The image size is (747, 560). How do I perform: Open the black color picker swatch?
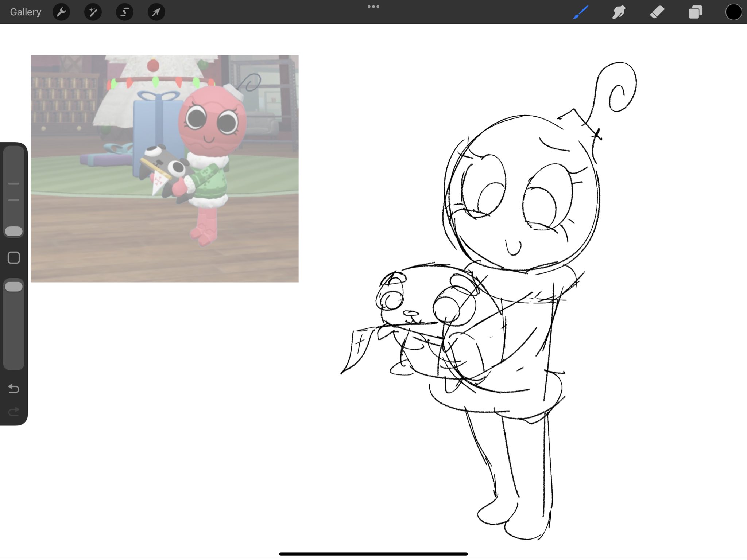pos(734,12)
